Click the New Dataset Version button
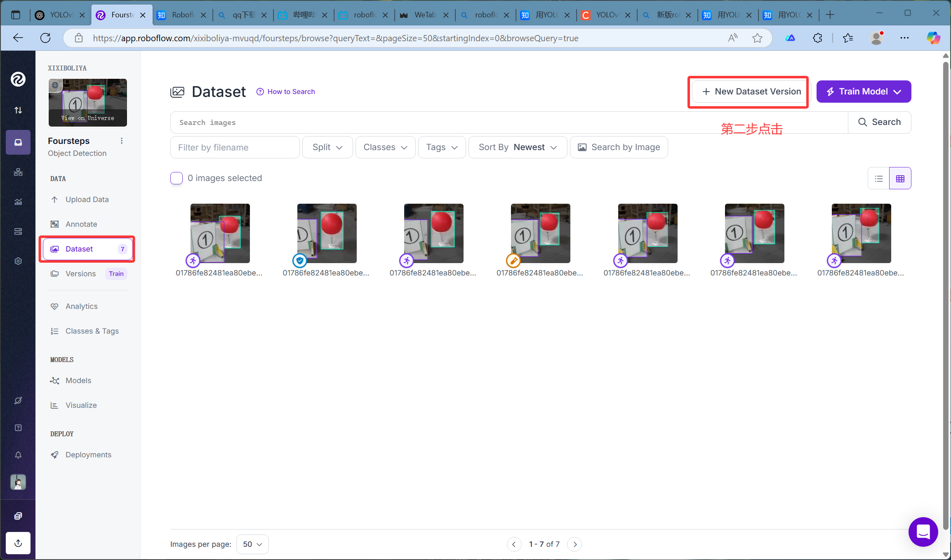This screenshot has height=560, width=951. point(751,92)
